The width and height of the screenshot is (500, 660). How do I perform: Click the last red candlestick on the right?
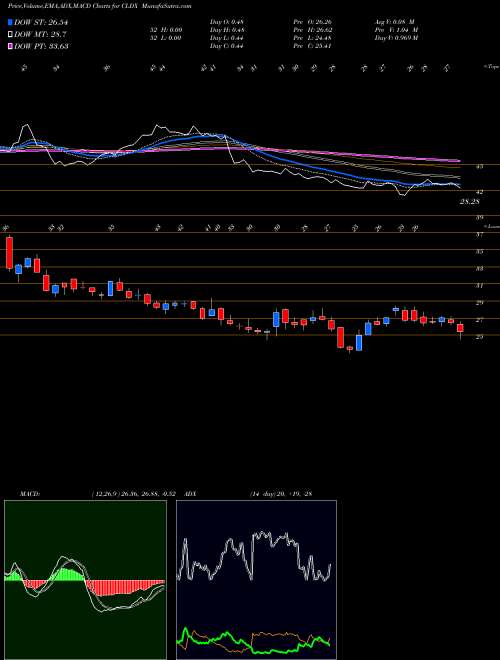click(x=460, y=328)
